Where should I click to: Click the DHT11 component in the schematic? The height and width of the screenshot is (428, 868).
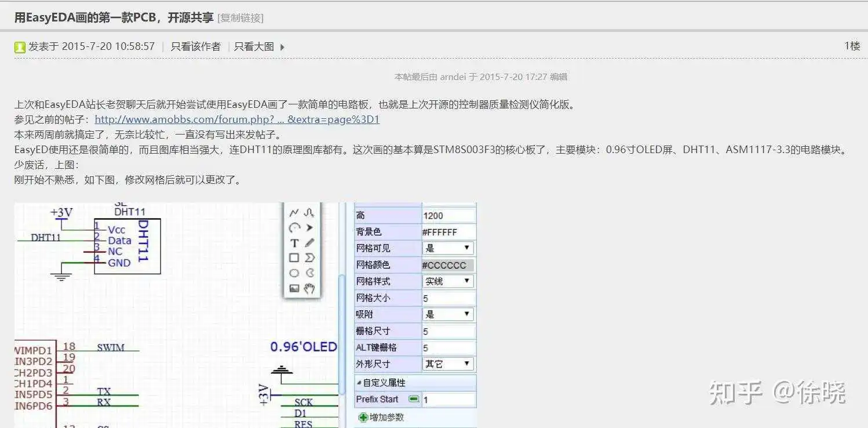point(127,246)
